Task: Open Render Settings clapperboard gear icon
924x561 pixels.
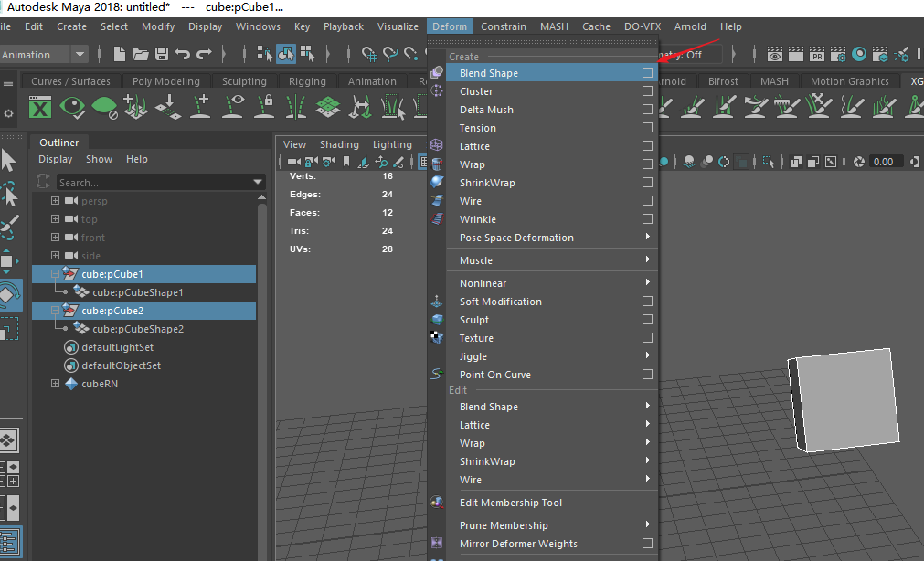Action: click(x=838, y=55)
